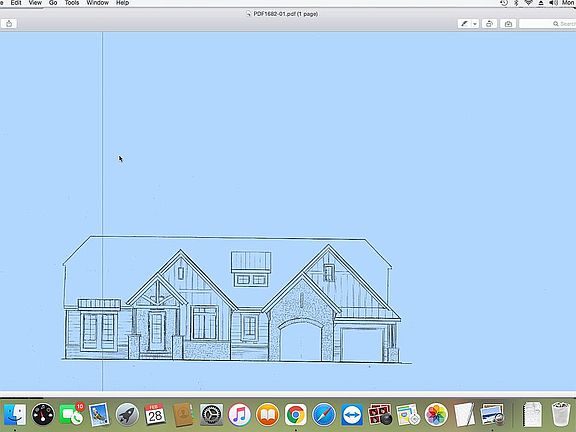Open Safari compass icon in Dock

[x=324, y=414]
